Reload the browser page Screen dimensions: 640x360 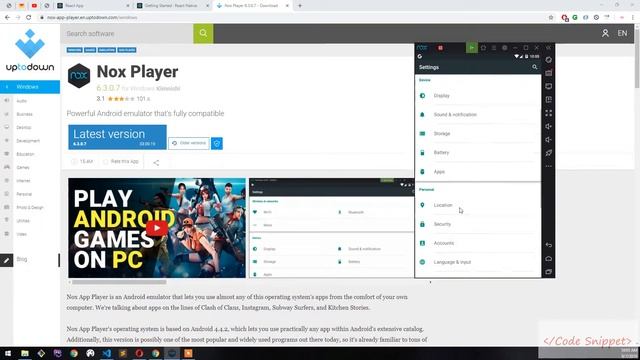[29, 18]
